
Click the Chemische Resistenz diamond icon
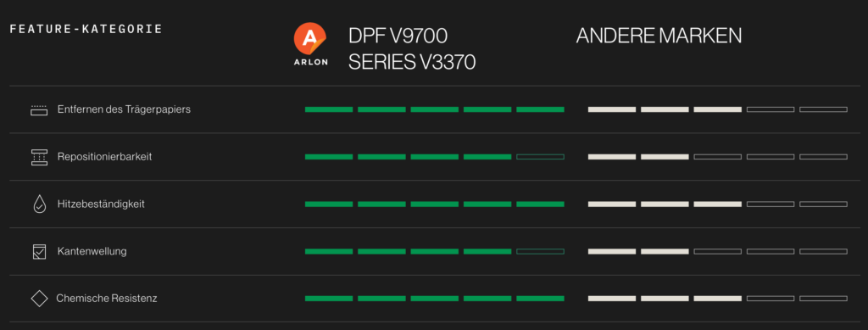coord(39,299)
